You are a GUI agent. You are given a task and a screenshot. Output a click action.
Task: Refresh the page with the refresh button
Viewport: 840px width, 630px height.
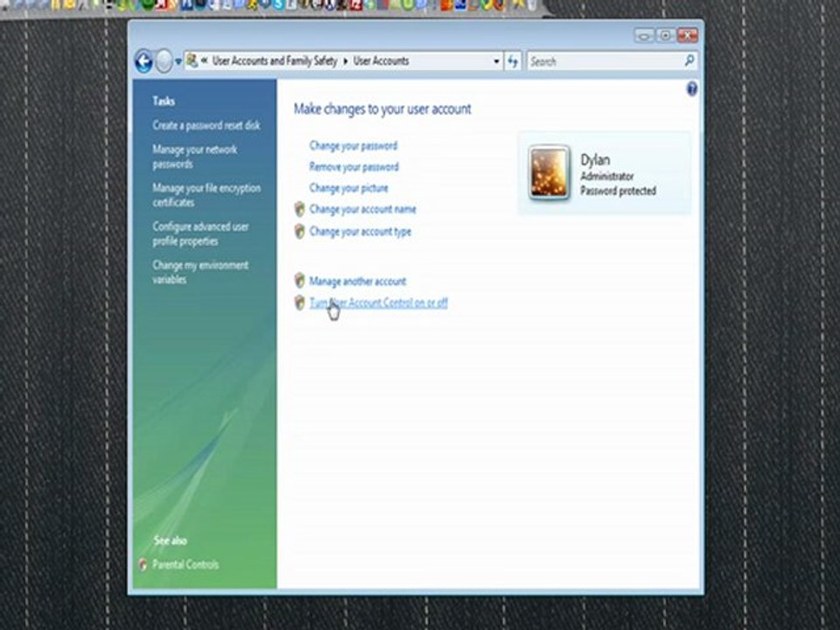513,61
